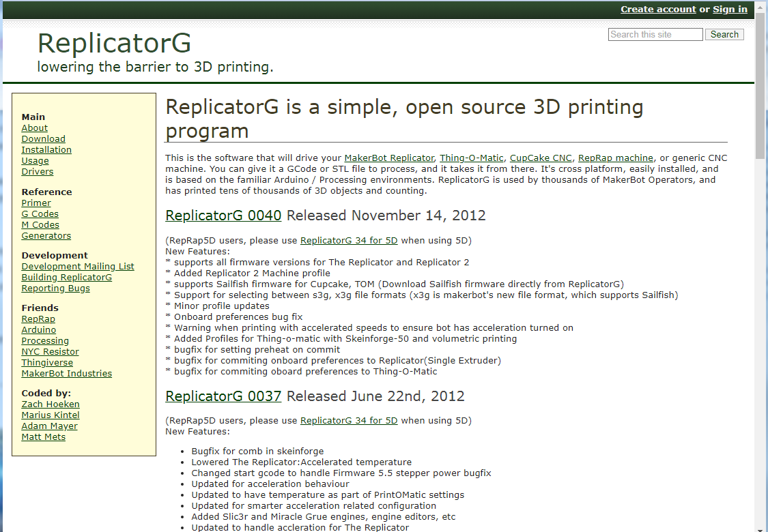Go to the Download page
The image size is (768, 532).
pos(43,139)
